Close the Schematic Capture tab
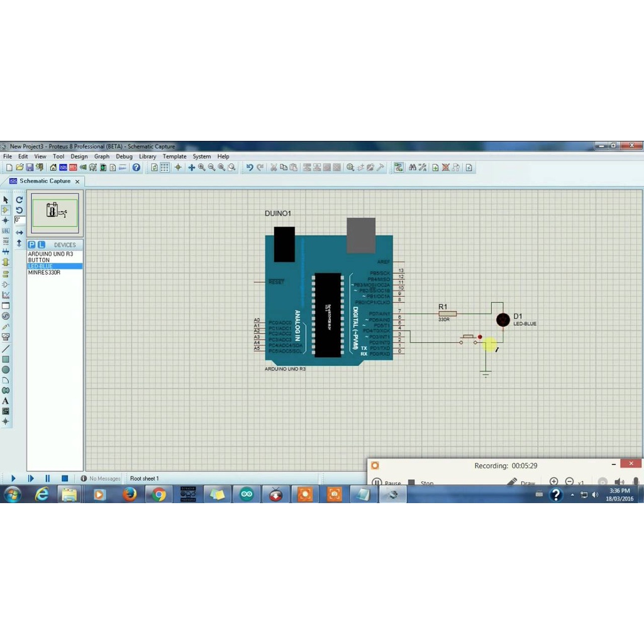644x644 pixels. point(77,181)
